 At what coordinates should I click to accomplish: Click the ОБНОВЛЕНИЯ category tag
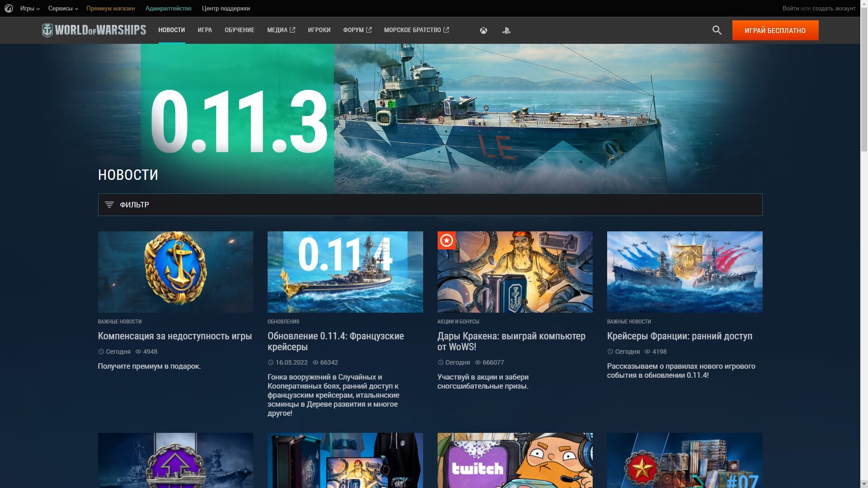[x=283, y=322]
